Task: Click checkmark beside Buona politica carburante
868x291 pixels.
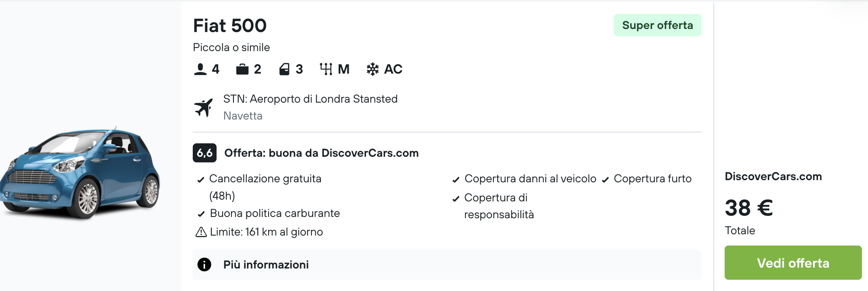Action: 201,214
